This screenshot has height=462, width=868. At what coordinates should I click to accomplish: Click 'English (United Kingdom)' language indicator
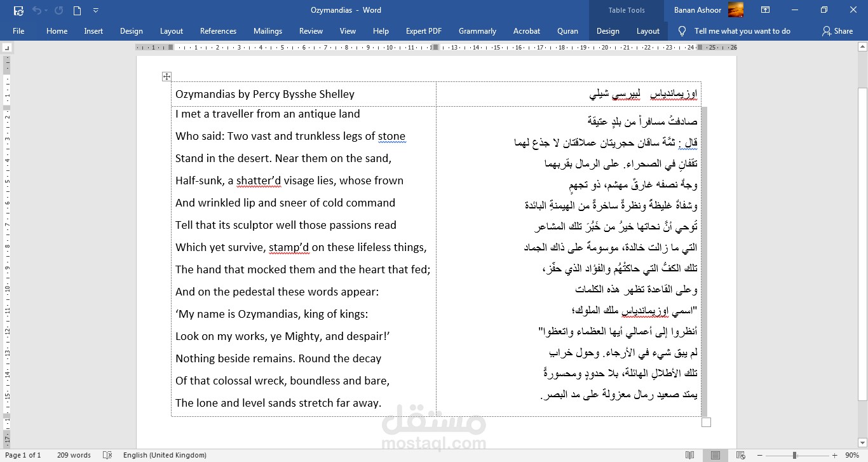(165, 455)
